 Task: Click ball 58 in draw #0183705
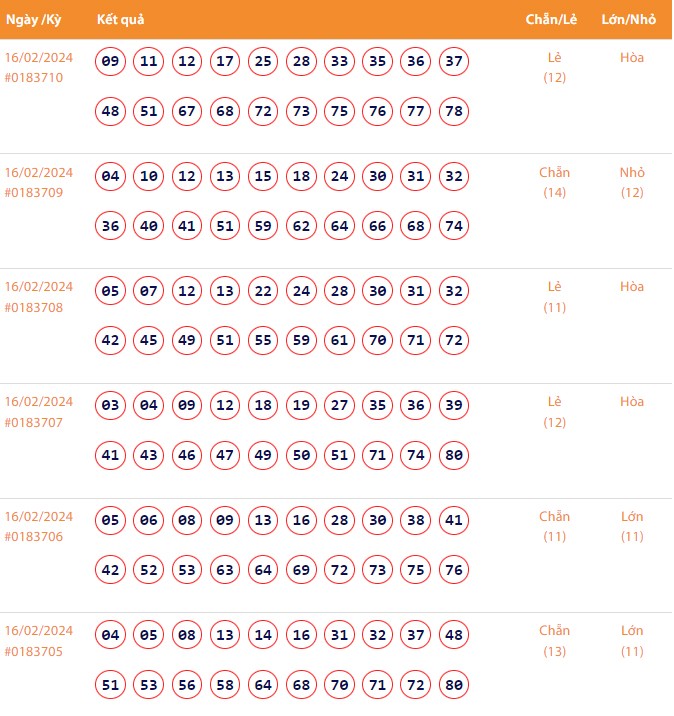tap(226, 685)
